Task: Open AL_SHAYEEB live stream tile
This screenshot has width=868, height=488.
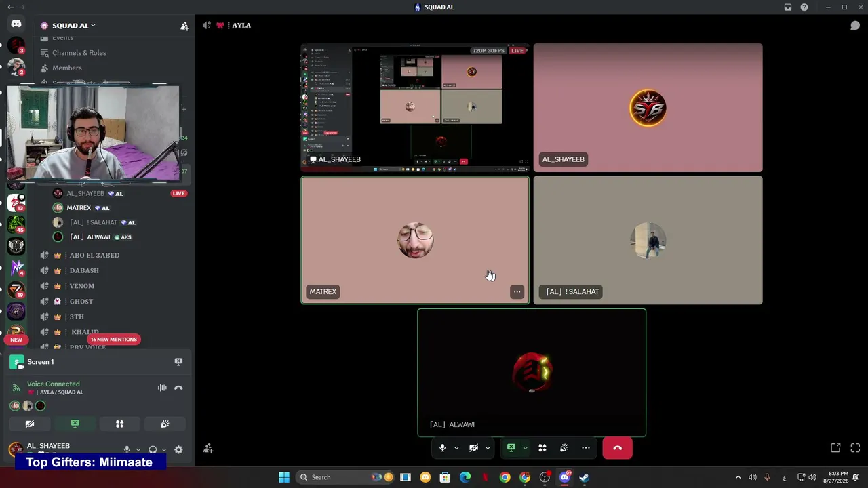Action: (415, 107)
